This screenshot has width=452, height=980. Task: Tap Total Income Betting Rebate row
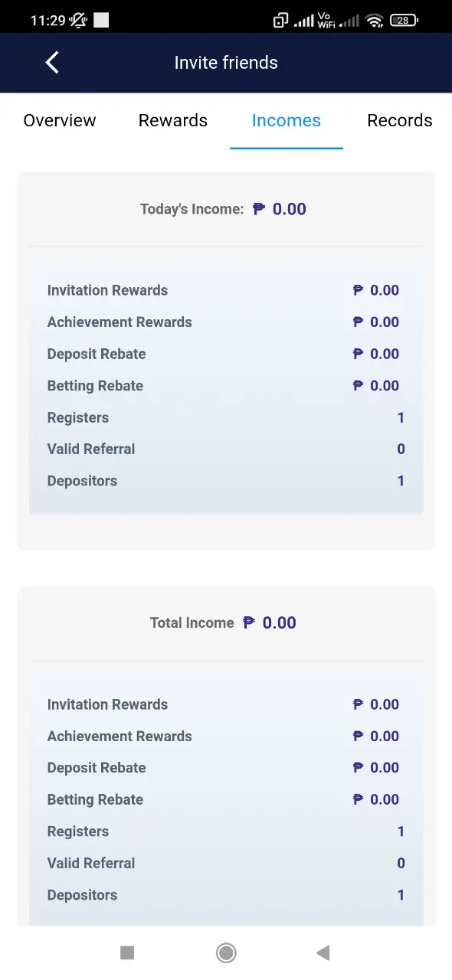226,799
